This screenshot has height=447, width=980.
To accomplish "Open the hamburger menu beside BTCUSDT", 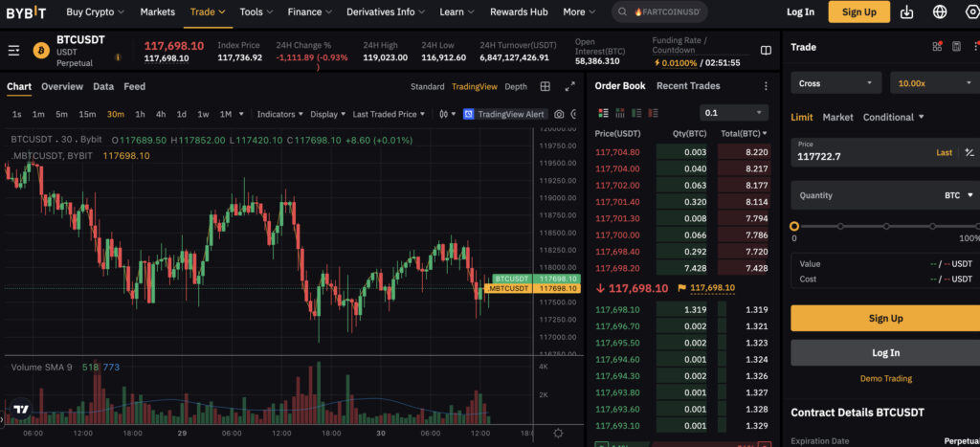I will click(x=13, y=51).
